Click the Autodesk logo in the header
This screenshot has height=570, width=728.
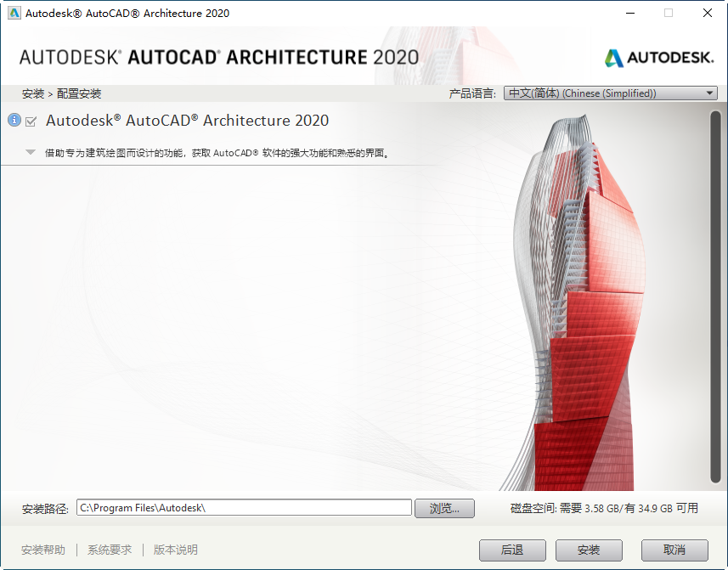pyautogui.click(x=659, y=58)
